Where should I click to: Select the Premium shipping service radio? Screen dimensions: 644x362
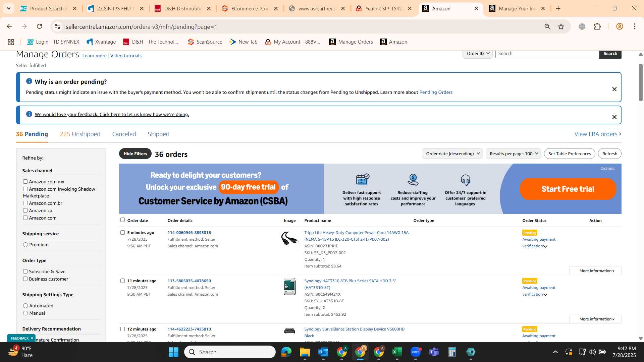(25, 245)
